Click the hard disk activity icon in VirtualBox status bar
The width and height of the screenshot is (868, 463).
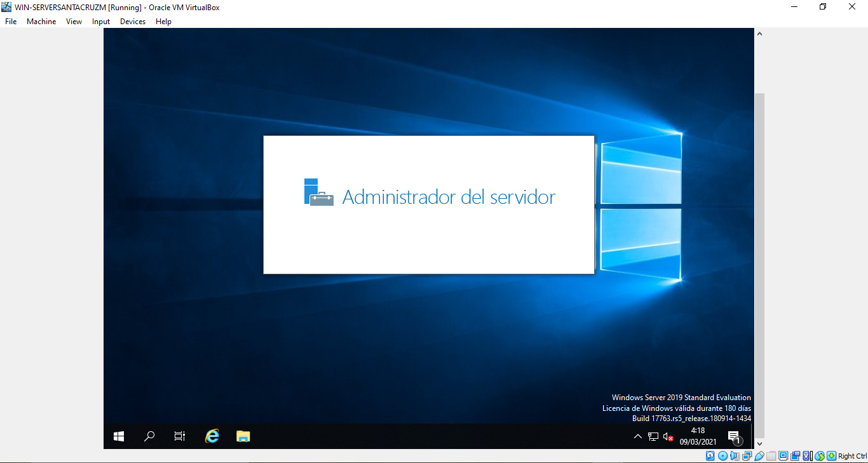click(710, 455)
